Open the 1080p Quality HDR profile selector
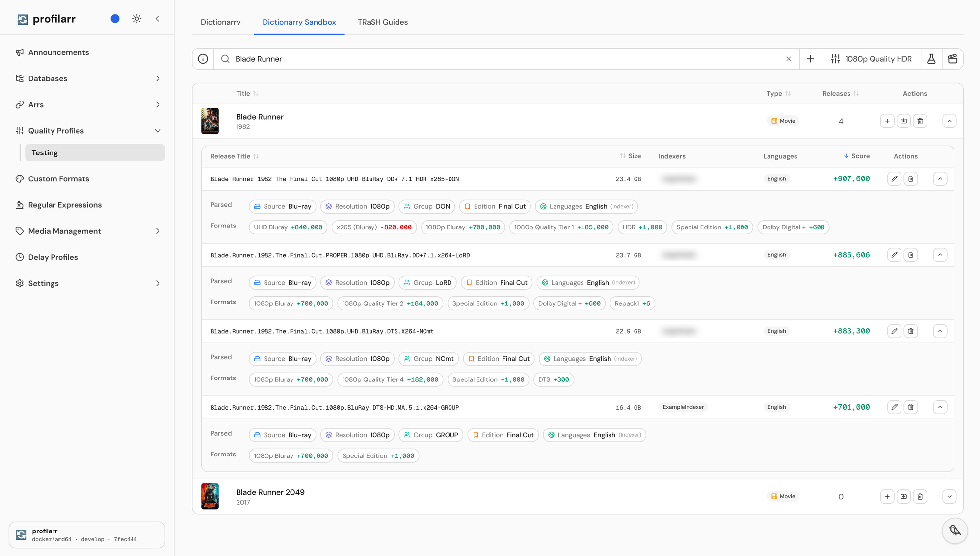The width and height of the screenshot is (980, 556). (871, 59)
